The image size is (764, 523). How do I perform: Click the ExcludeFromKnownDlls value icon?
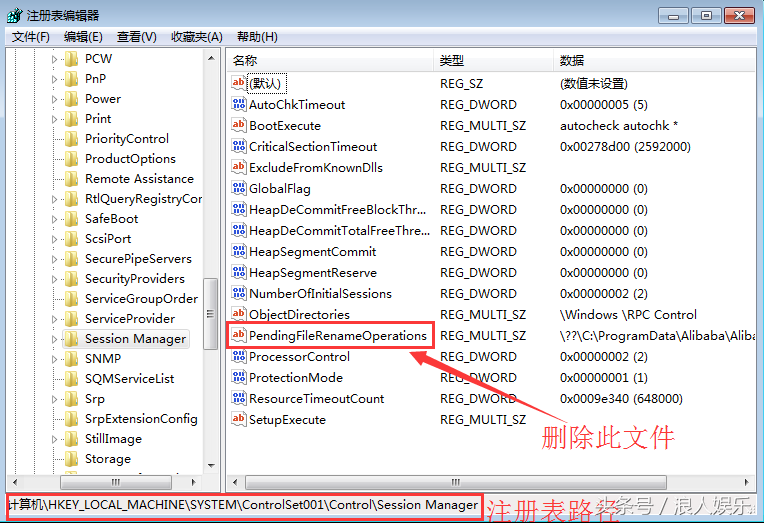[238, 167]
